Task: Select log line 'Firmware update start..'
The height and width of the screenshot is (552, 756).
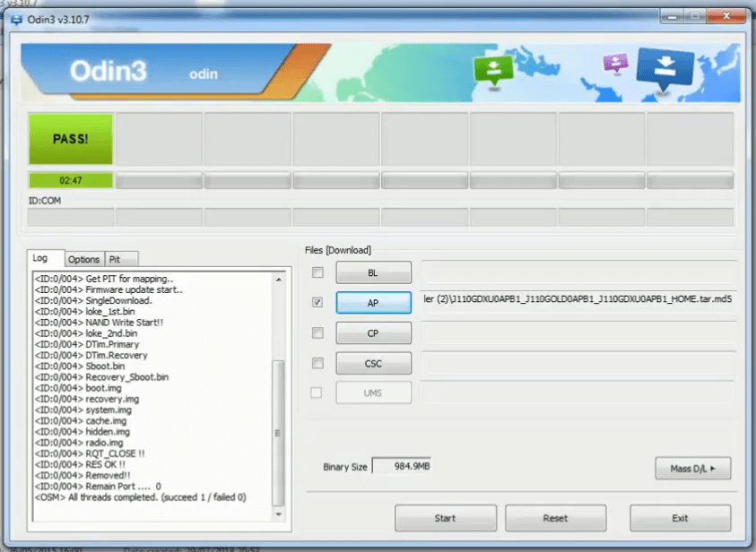Action: pos(109,290)
